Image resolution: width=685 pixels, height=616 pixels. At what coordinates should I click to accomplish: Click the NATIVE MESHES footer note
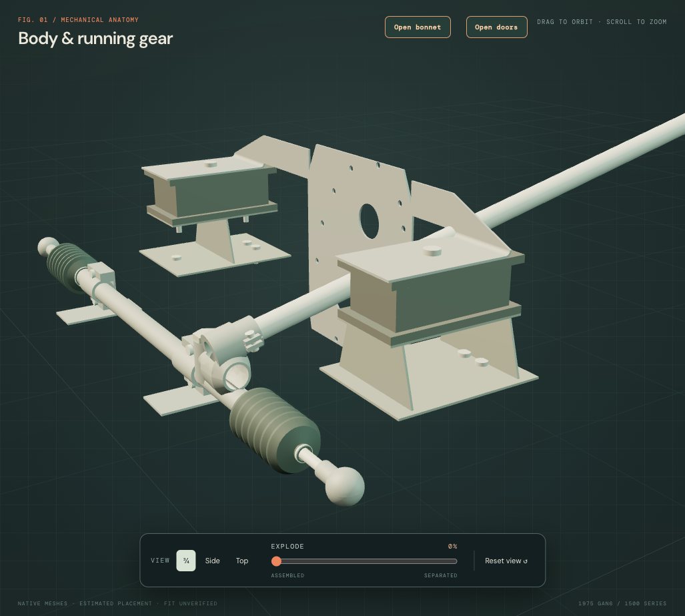click(x=43, y=603)
